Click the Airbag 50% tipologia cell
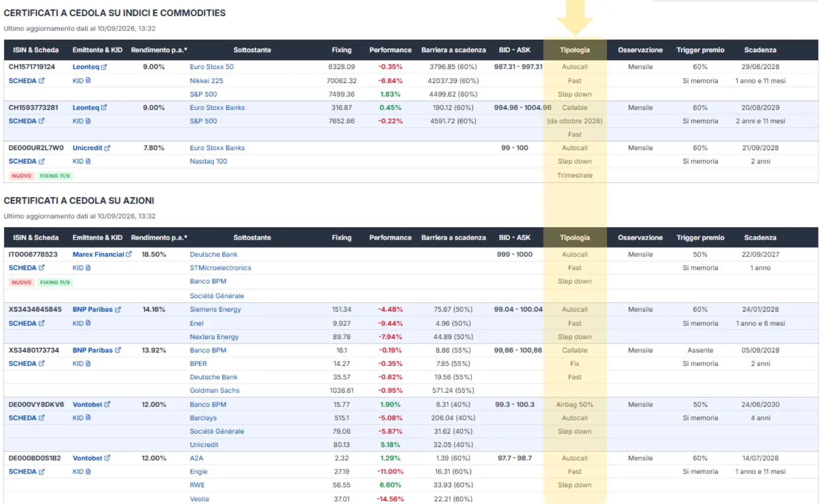This screenshot has height=504, width=829. pos(574,405)
